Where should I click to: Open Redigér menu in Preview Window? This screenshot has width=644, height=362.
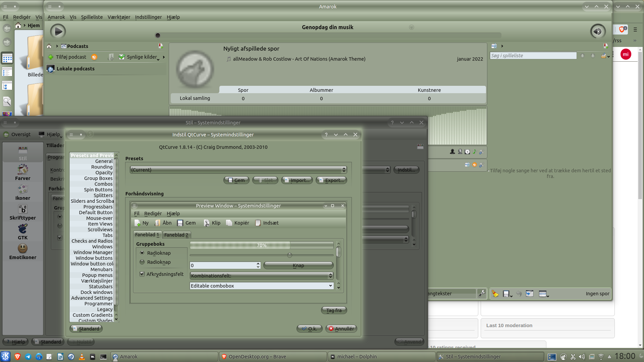coord(153,214)
